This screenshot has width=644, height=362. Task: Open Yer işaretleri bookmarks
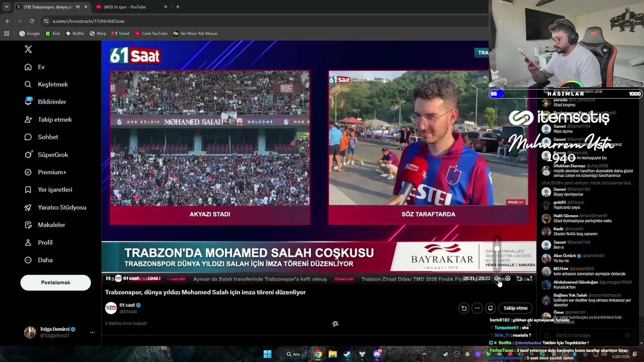(x=48, y=190)
